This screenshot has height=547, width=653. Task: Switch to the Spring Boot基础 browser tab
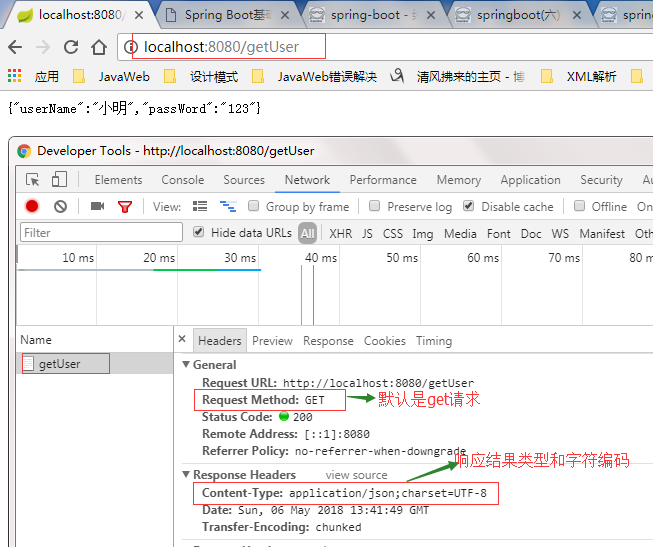227,15
